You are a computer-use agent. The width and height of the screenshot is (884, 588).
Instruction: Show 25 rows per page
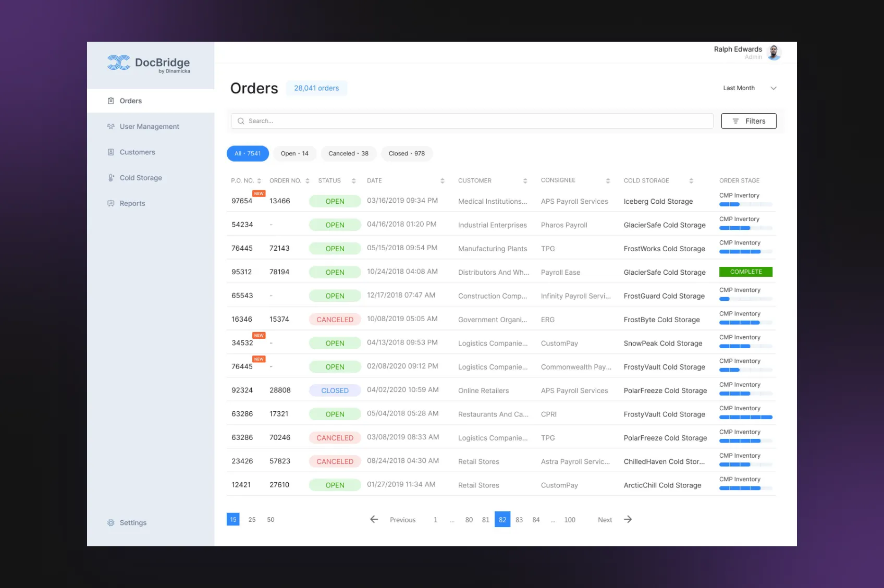[x=252, y=520]
